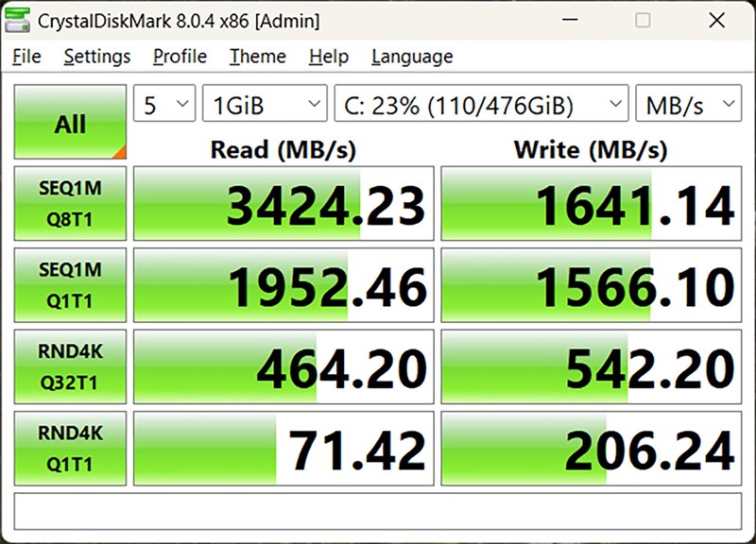This screenshot has width=756, height=544.
Task: Open the Theme menu
Action: 257,57
